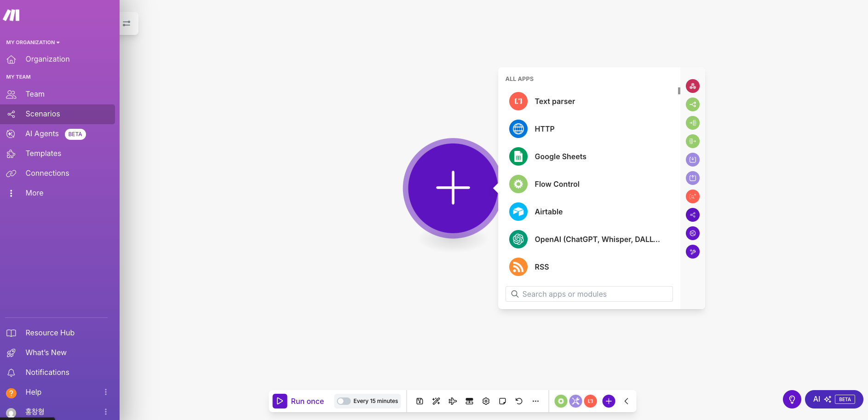The width and height of the screenshot is (868, 420).
Task: Click the lightbulb tips button
Action: [x=792, y=399]
